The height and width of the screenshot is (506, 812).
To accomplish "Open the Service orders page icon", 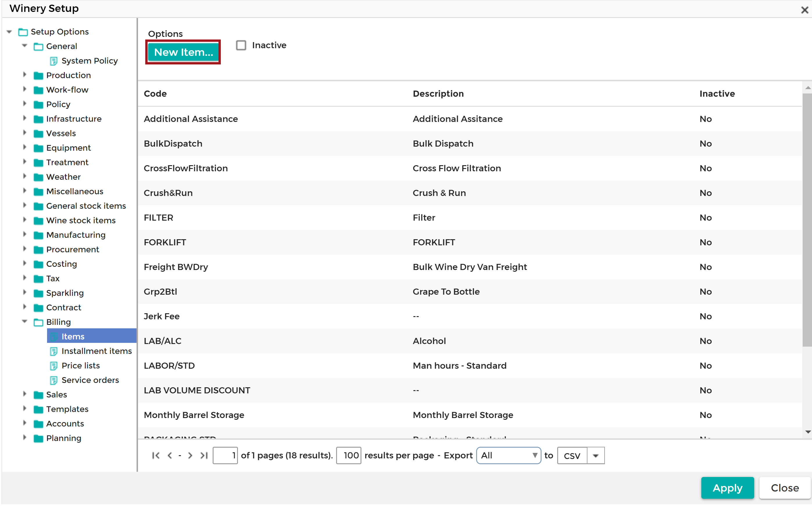I will coord(53,381).
